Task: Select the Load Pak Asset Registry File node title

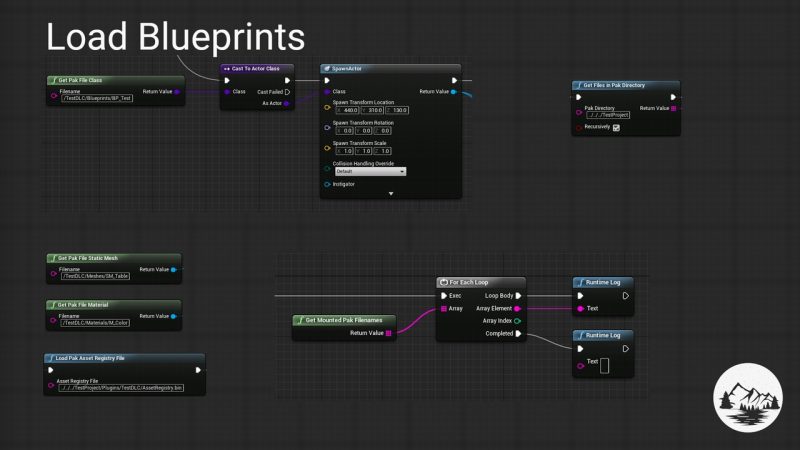Action: click(x=90, y=358)
